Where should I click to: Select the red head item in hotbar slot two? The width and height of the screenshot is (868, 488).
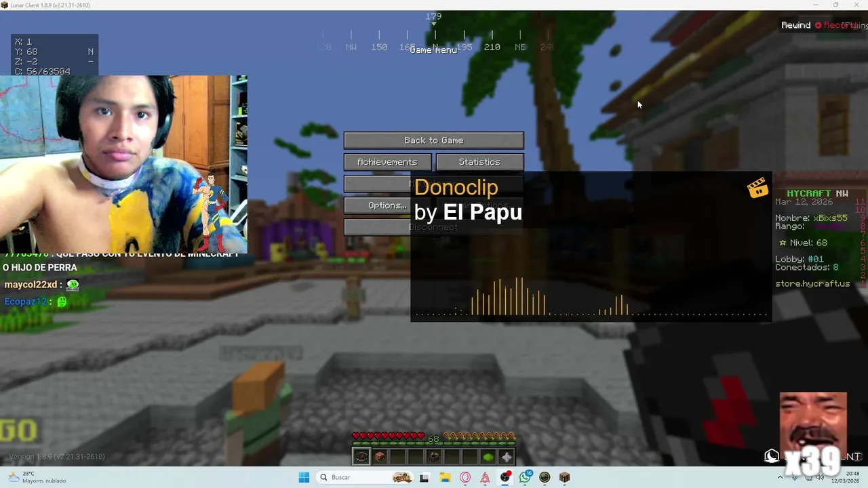click(380, 457)
